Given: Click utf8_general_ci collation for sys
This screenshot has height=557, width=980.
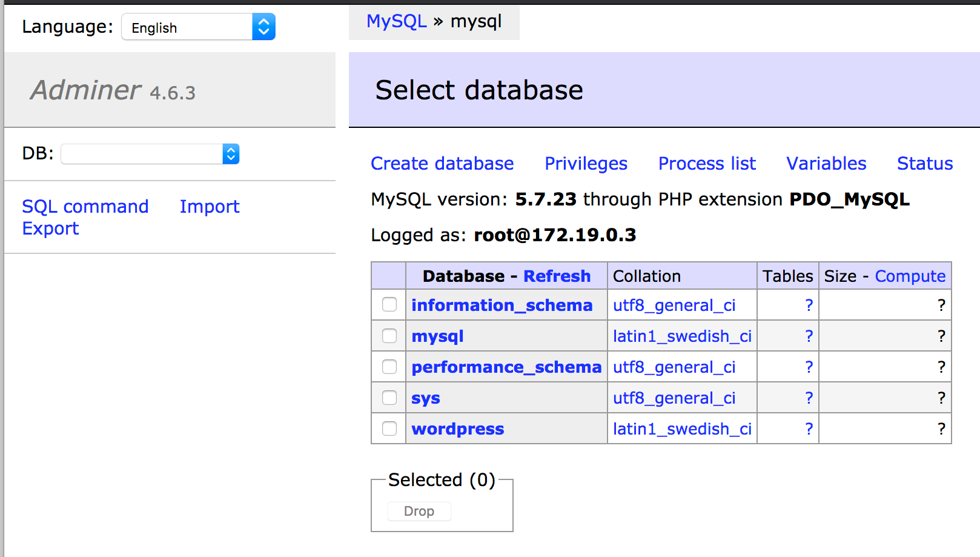Looking at the screenshot, I should [x=674, y=398].
